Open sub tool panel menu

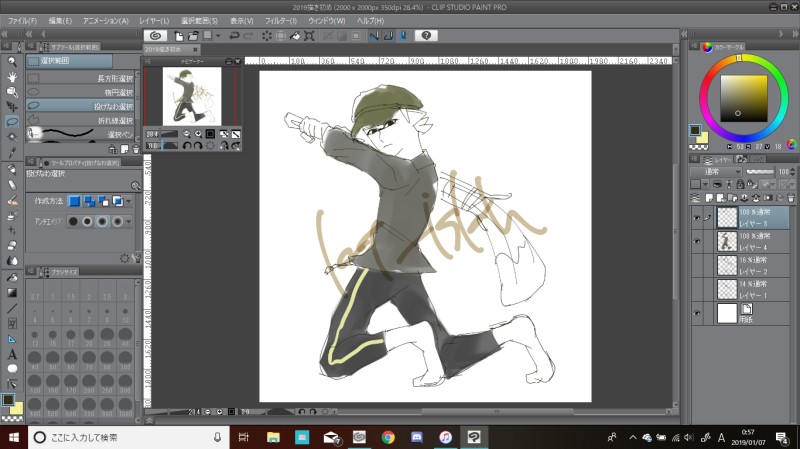[31, 46]
